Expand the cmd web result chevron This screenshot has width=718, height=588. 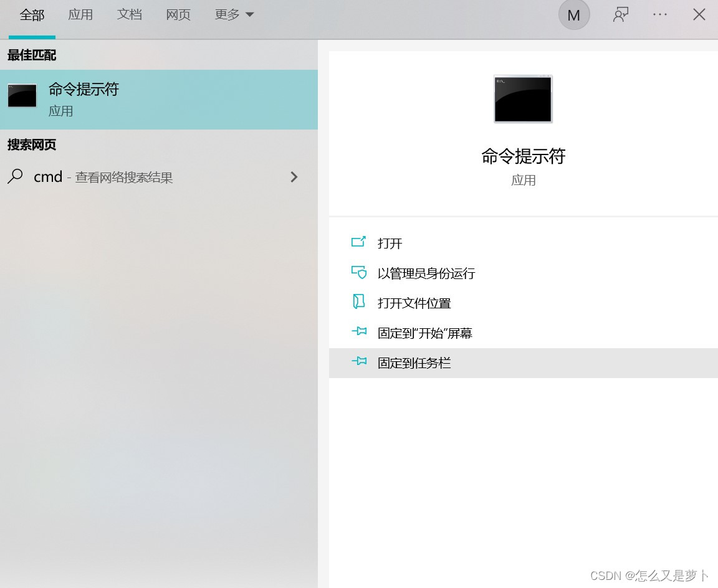point(294,177)
